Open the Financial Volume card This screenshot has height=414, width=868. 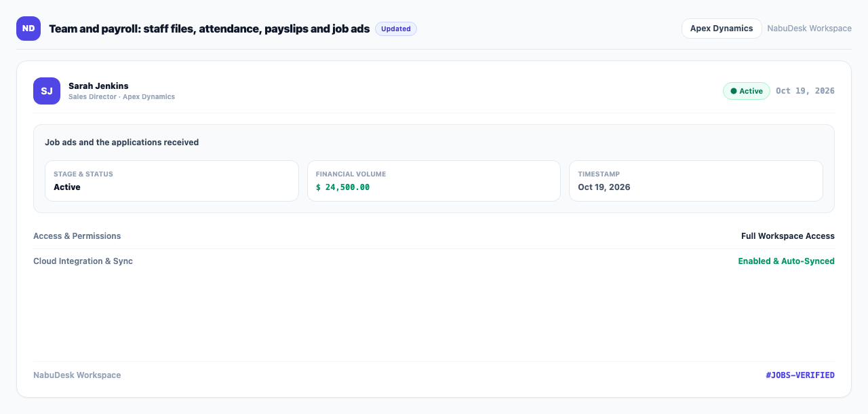pyautogui.click(x=434, y=181)
